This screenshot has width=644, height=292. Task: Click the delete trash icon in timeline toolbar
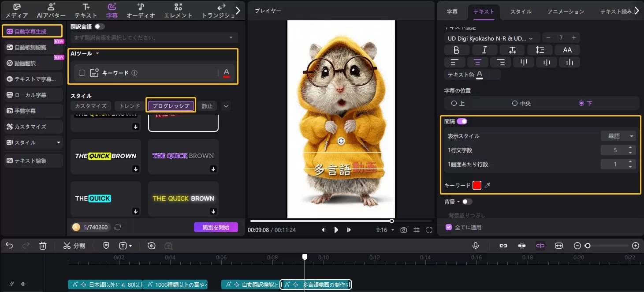click(x=43, y=246)
